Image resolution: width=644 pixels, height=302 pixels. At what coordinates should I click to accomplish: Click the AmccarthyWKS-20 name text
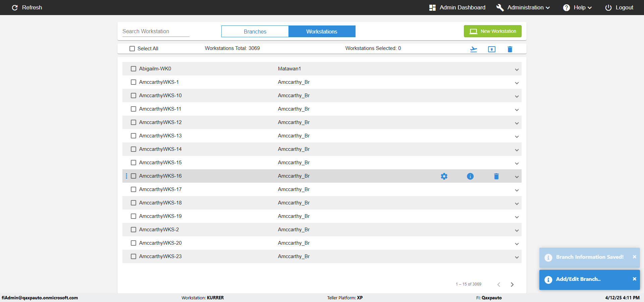point(160,243)
